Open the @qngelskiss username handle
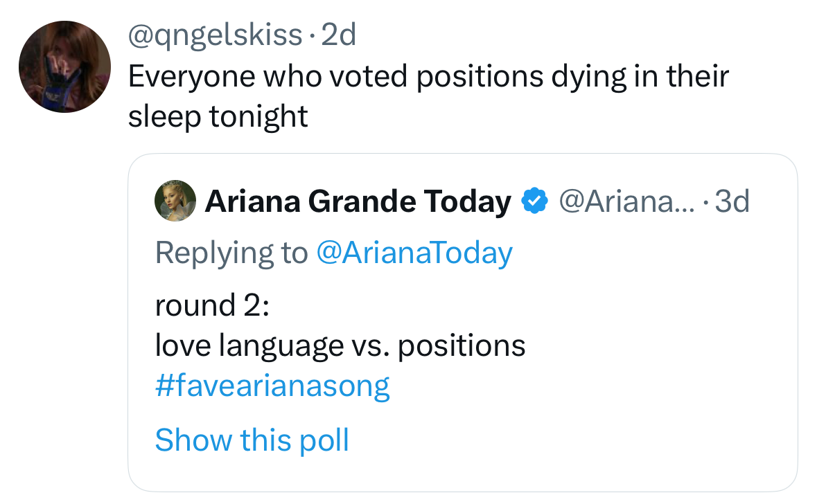The width and height of the screenshot is (817, 504). tap(216, 35)
